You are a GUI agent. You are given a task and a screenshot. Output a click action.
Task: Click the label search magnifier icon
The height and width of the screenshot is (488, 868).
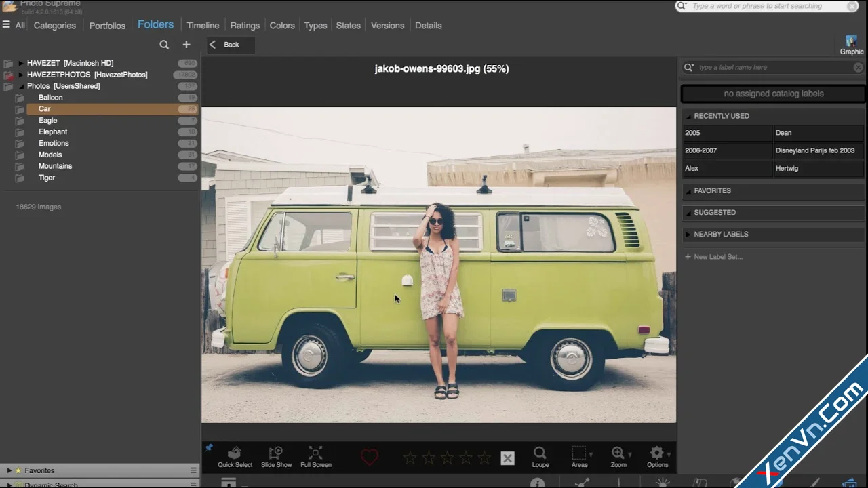[689, 68]
